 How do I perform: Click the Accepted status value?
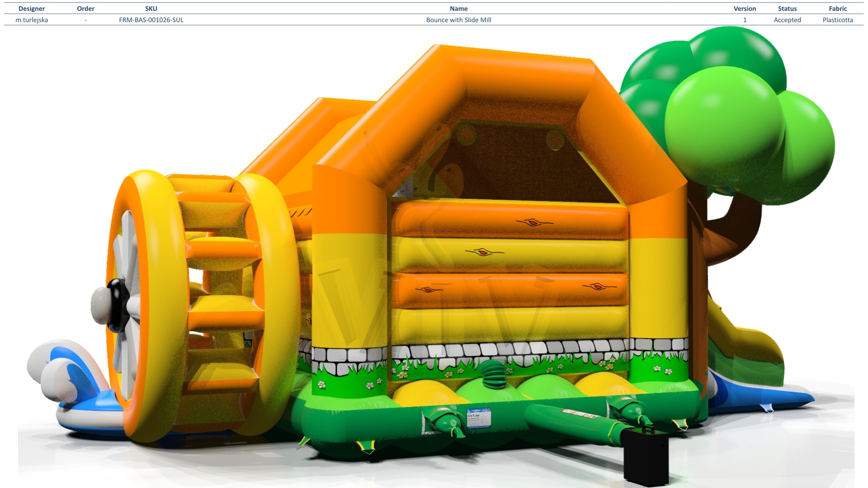(787, 20)
